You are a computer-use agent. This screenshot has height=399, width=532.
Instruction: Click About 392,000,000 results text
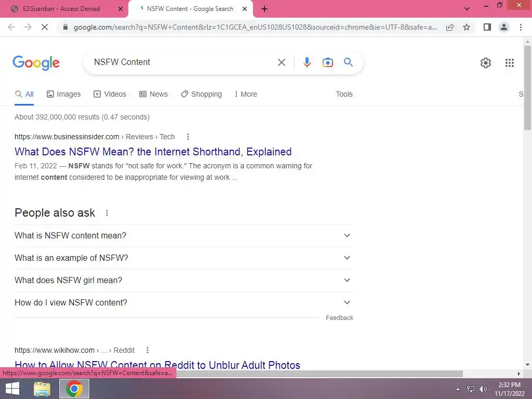(x=82, y=117)
